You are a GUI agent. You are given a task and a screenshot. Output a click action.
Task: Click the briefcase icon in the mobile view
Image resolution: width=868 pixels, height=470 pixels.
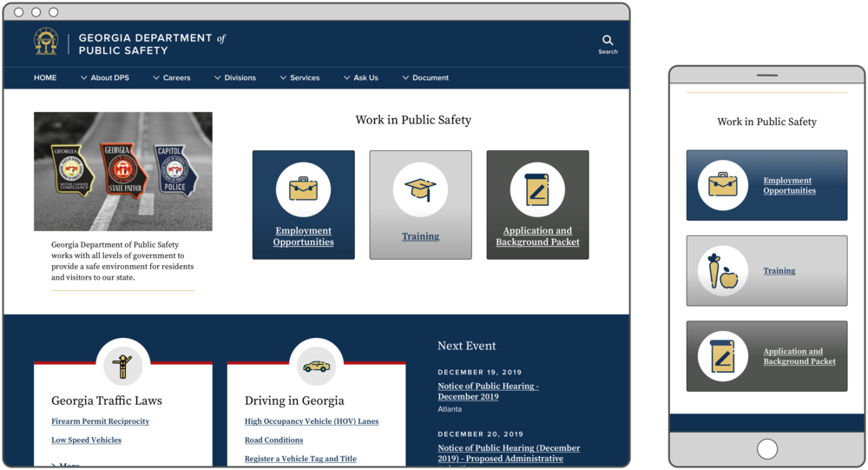[x=723, y=185]
